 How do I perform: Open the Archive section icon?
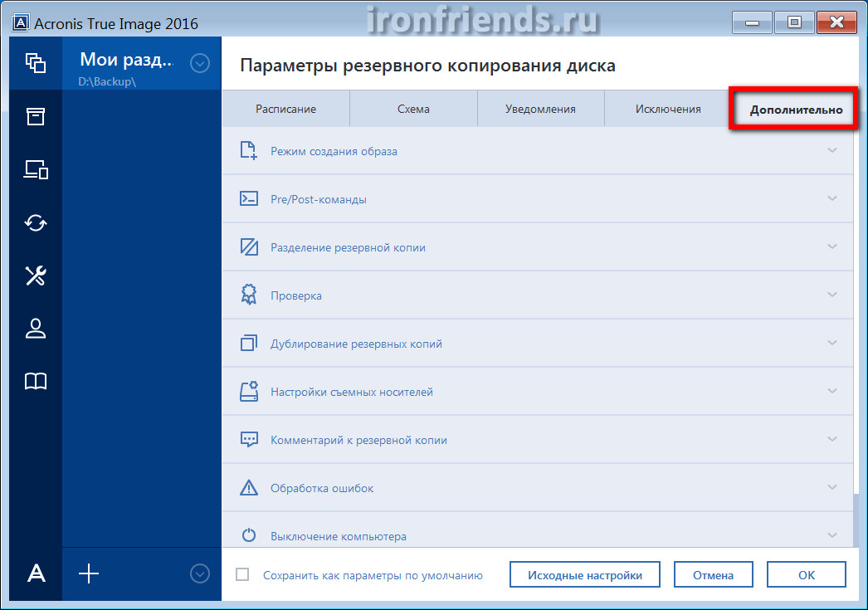pyautogui.click(x=35, y=116)
